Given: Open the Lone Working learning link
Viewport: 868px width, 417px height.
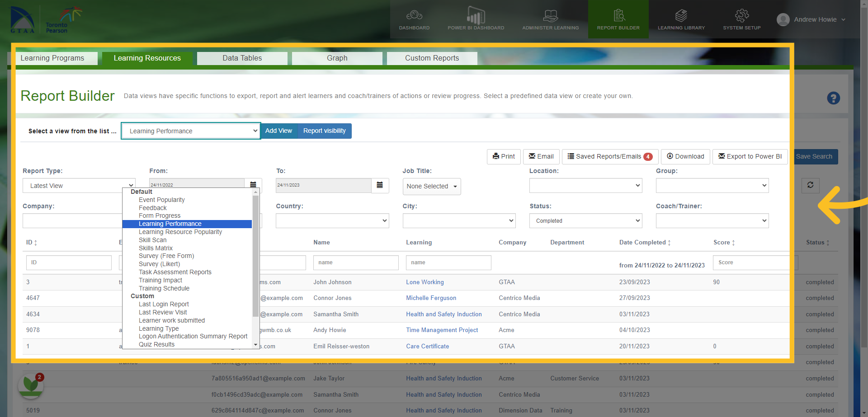Looking at the screenshot, I should point(425,282).
